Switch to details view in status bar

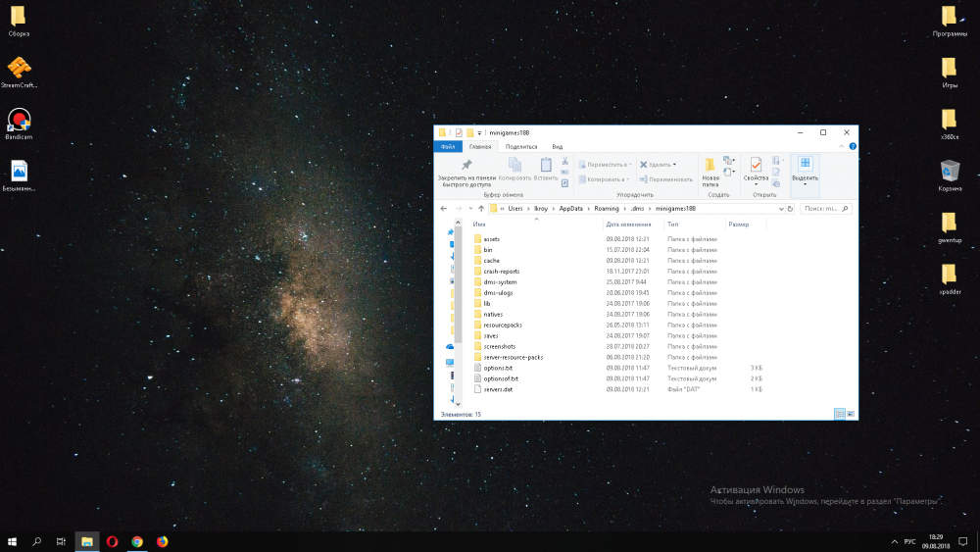pyautogui.click(x=839, y=415)
